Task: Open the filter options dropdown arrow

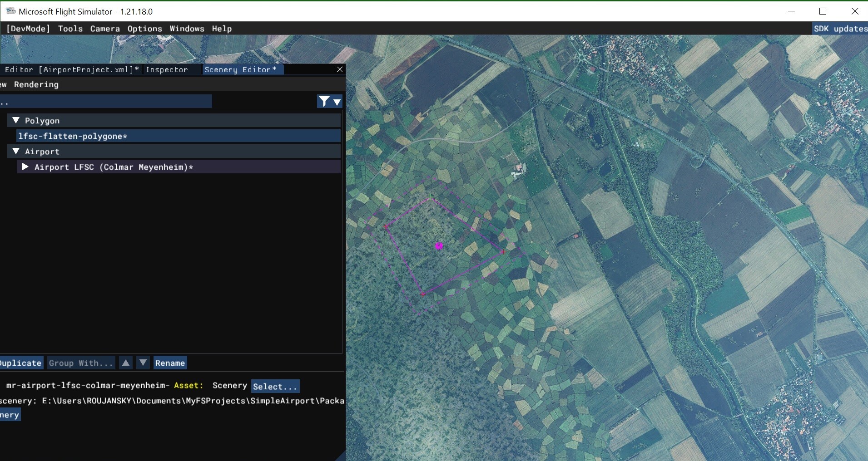Action: pyautogui.click(x=337, y=102)
